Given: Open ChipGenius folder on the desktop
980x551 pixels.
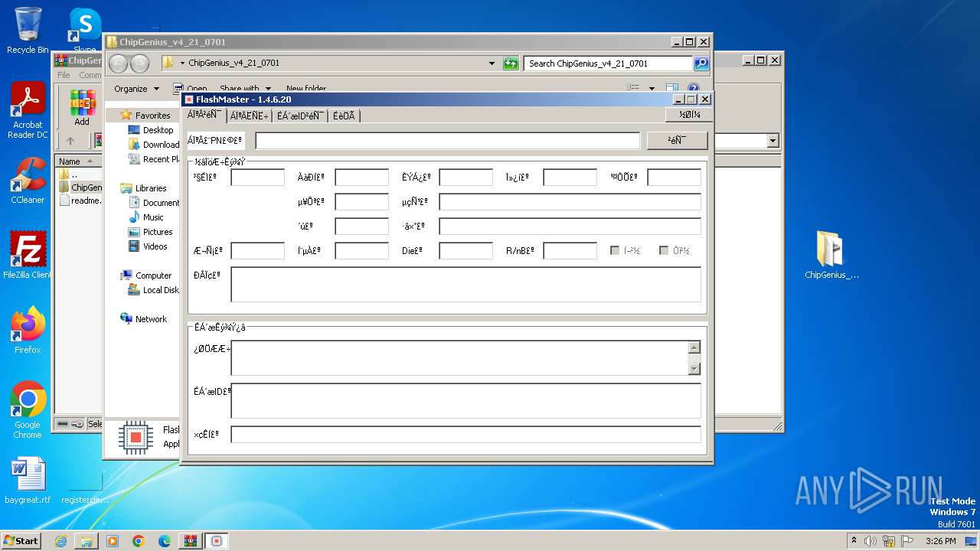Looking at the screenshot, I should [x=831, y=255].
